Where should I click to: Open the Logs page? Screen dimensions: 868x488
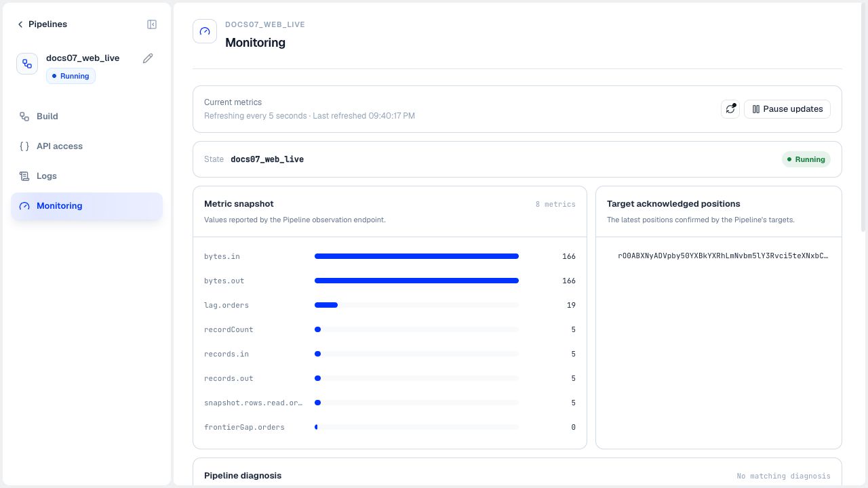pyautogui.click(x=87, y=176)
